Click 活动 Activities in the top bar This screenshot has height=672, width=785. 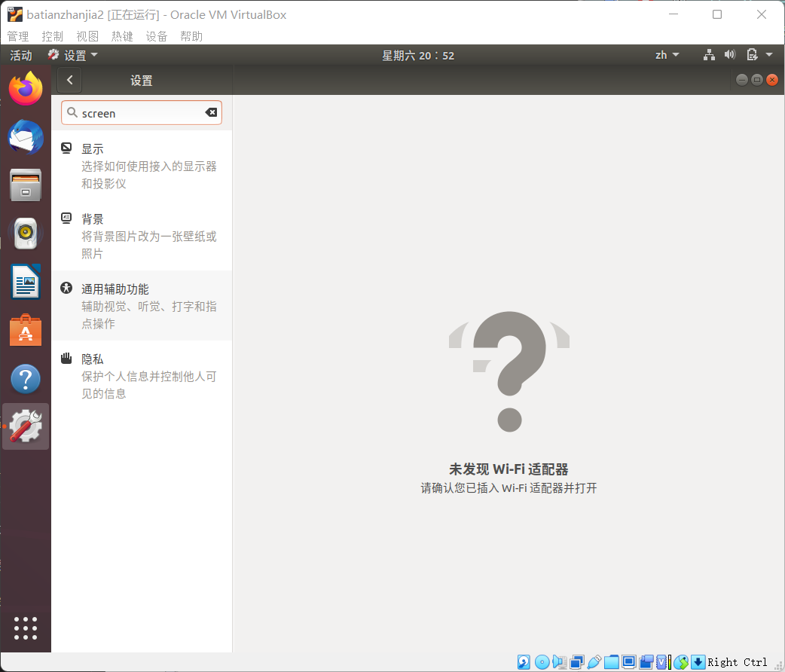21,56
